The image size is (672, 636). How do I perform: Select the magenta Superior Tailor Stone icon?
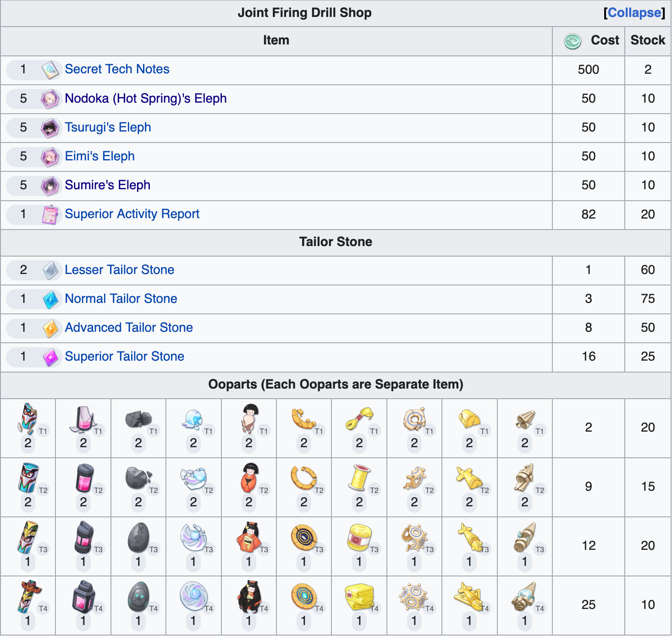pos(50,357)
